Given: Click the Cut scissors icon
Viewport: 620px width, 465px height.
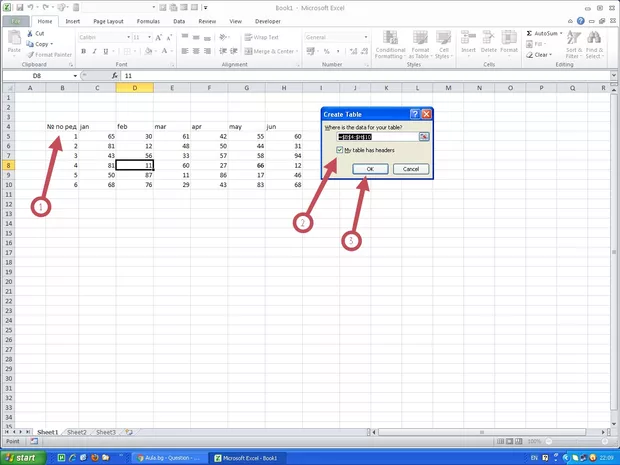Looking at the screenshot, I should point(30,34).
